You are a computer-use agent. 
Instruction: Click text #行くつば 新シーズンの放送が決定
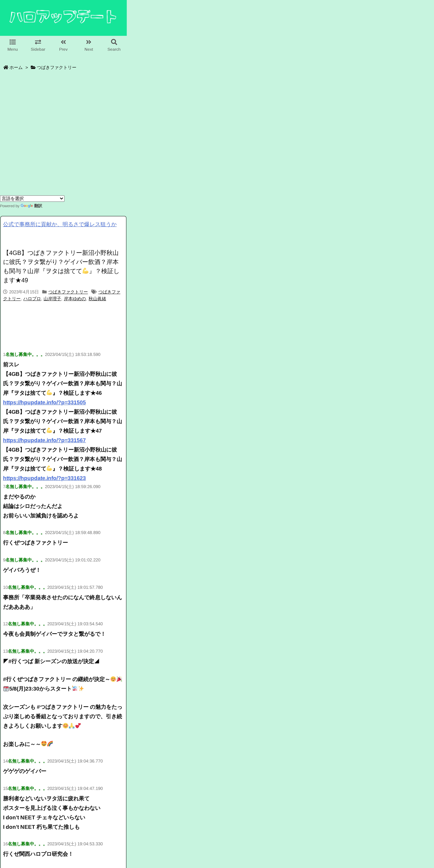(x=51, y=661)
